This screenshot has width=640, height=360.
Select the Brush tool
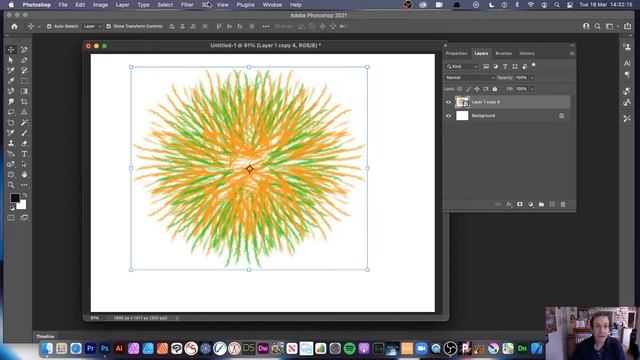tap(24, 133)
